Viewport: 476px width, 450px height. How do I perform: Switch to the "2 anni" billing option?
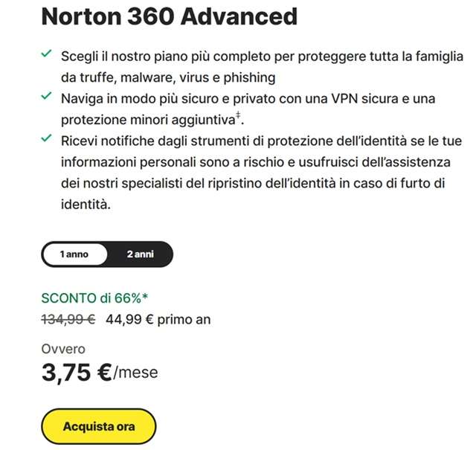(140, 254)
